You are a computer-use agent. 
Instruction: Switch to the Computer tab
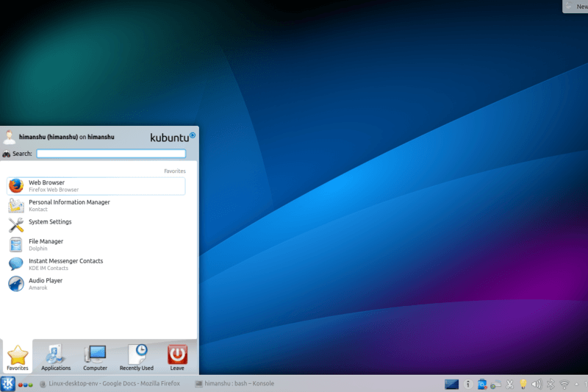[96, 357]
